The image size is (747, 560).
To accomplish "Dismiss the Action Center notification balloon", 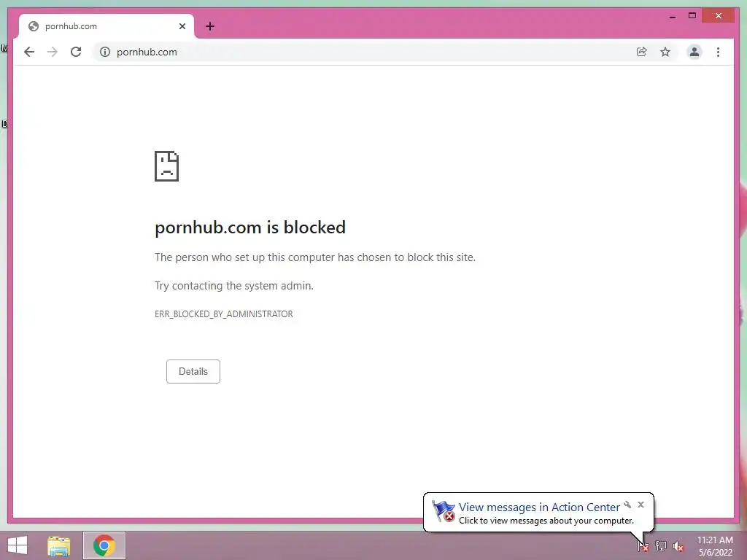I will 640,505.
